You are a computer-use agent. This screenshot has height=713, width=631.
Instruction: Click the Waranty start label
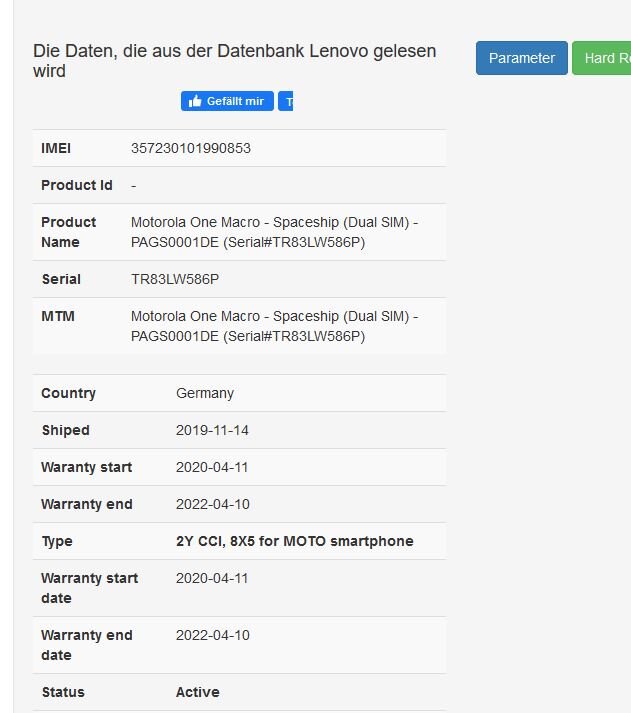87,467
